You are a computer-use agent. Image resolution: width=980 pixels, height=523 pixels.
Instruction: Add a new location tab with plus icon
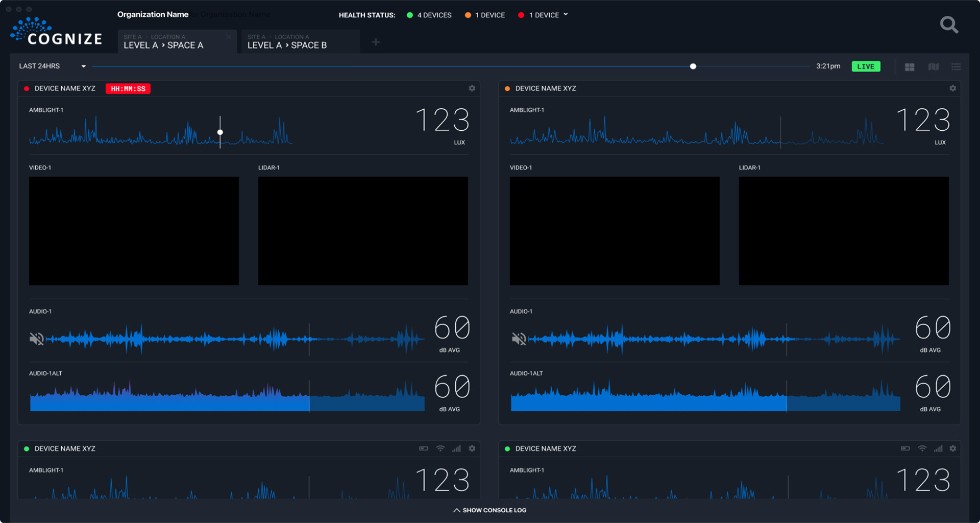376,42
